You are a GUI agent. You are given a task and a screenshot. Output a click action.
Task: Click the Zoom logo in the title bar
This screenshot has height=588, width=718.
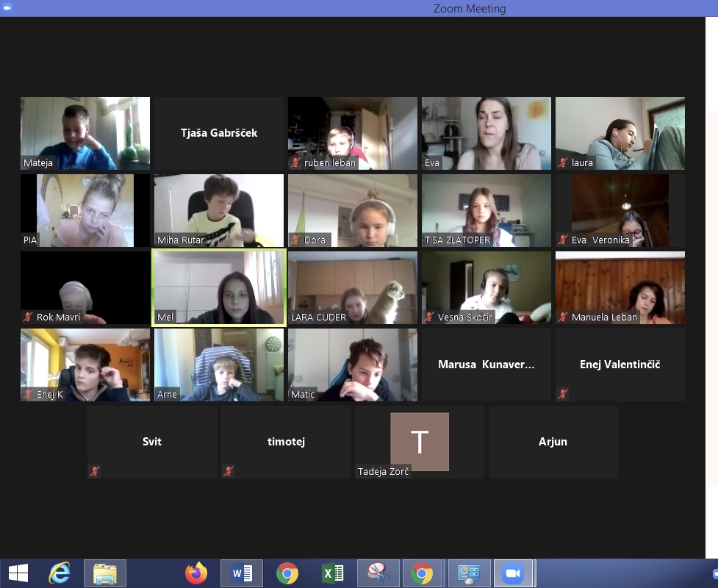click(8, 8)
